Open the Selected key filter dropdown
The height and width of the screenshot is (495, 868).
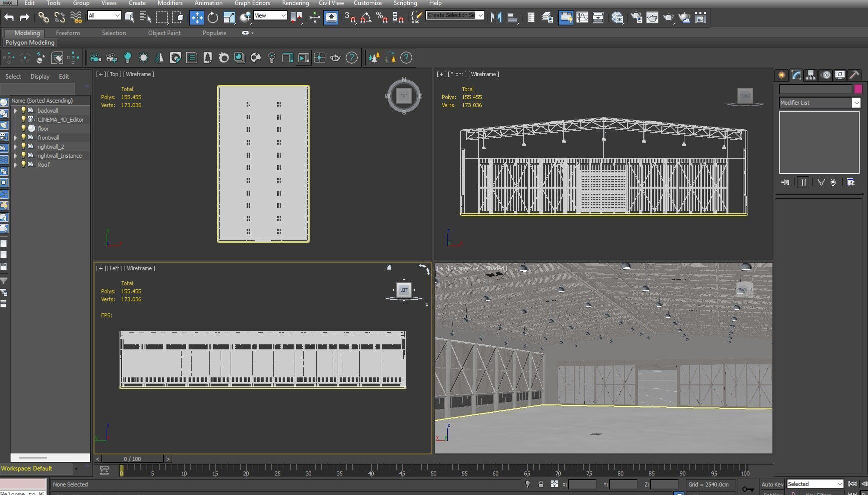click(x=815, y=484)
